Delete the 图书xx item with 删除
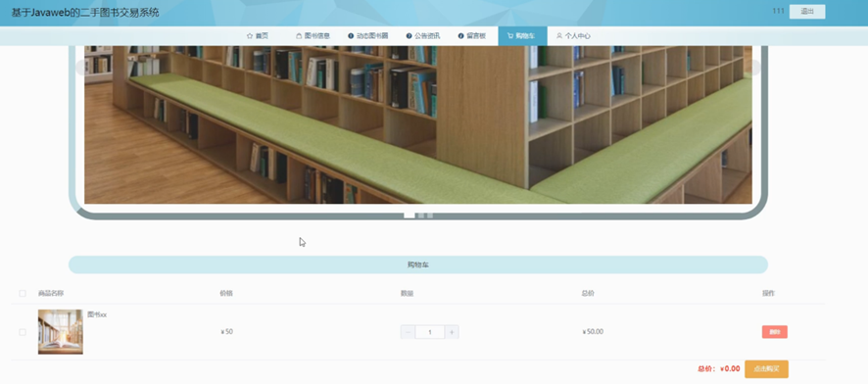 pyautogui.click(x=775, y=332)
